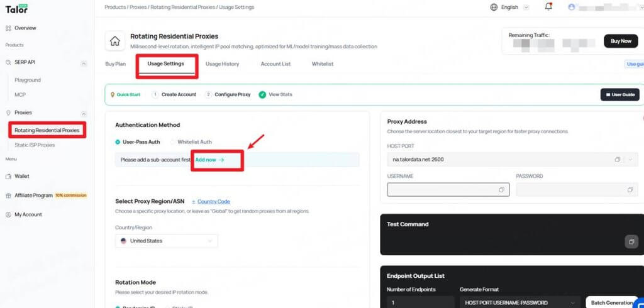Open the Country/Region dropdown
The height and width of the screenshot is (308, 644).
point(167,241)
